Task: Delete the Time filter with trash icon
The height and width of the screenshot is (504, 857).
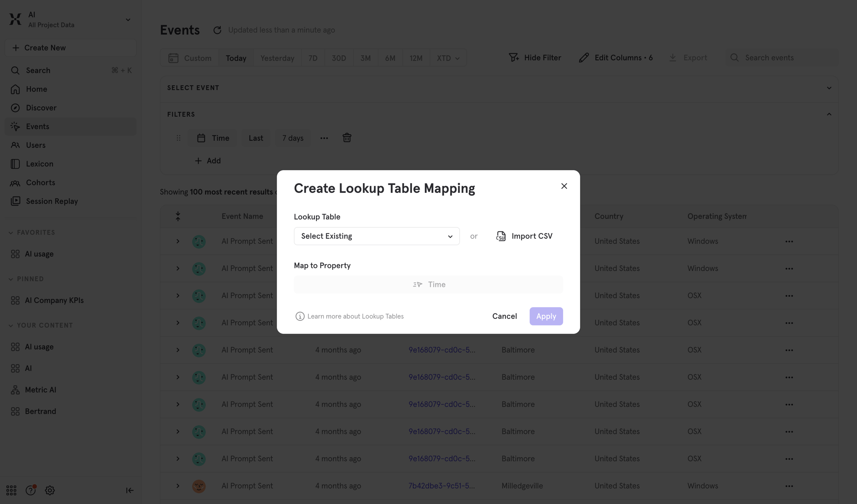Action: pos(347,138)
